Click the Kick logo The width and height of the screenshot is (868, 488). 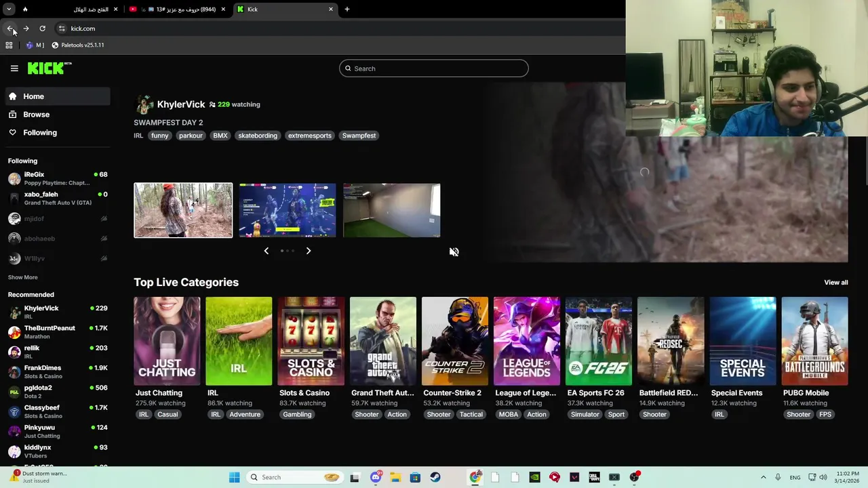pos(50,68)
